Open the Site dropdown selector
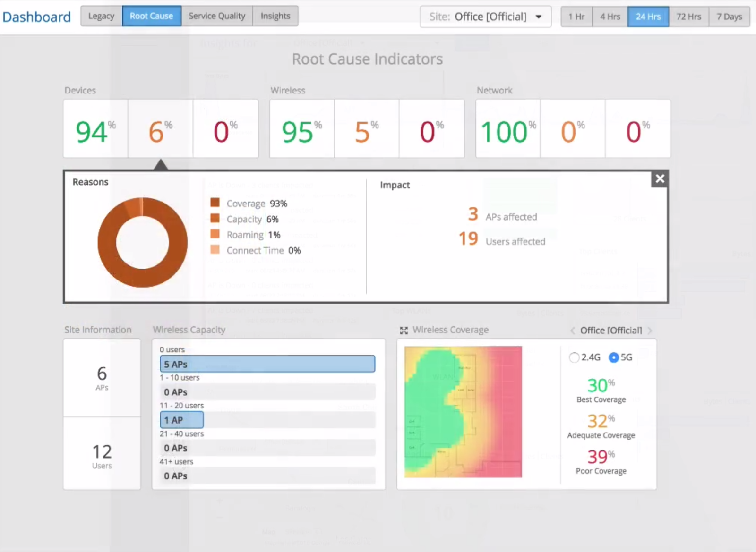 coord(486,17)
